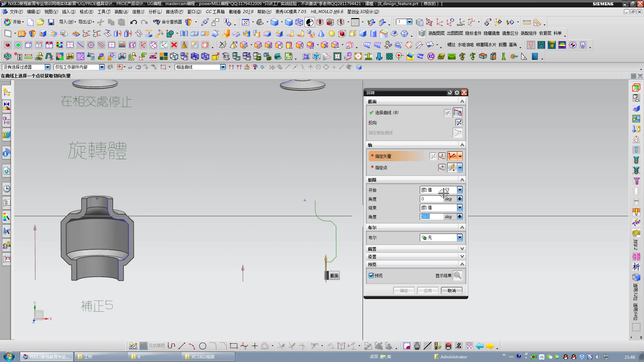Click the yellow right arrow icon at bottom
The image size is (644, 362).
coord(490,346)
